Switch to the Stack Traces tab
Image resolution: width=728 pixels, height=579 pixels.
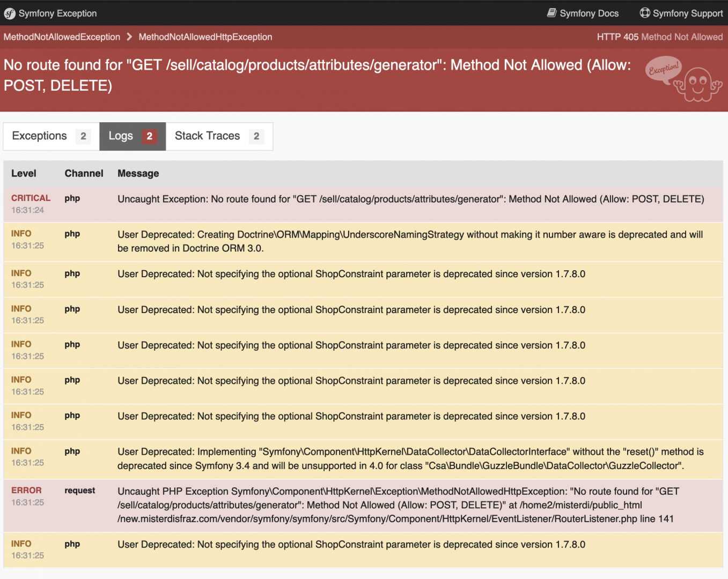(x=219, y=136)
